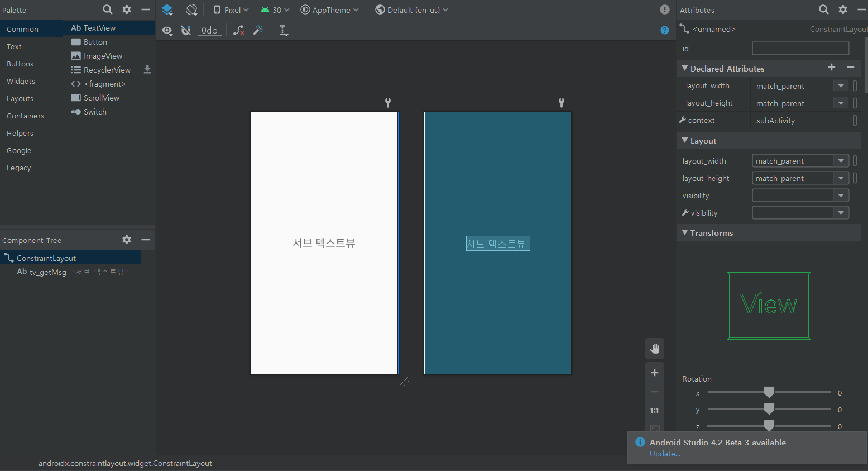This screenshot has width=868, height=471.
Task: Pick Button widget from palette
Action: [x=109, y=42]
